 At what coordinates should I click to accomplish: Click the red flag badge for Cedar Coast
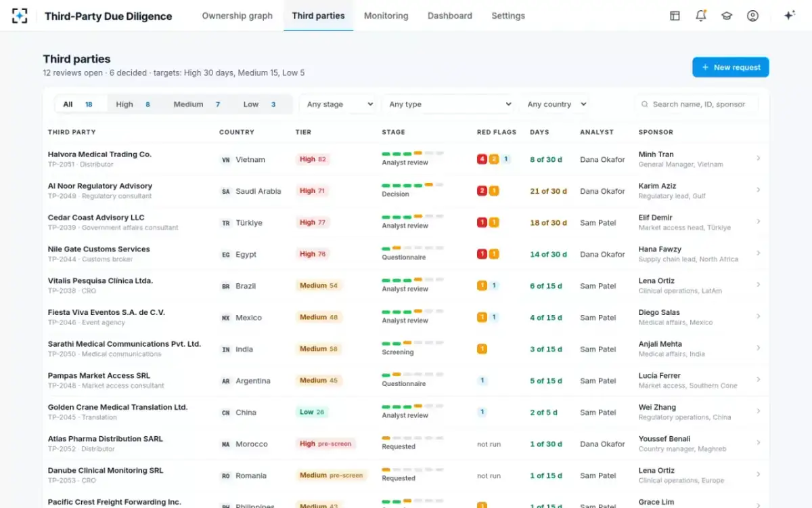(482, 222)
